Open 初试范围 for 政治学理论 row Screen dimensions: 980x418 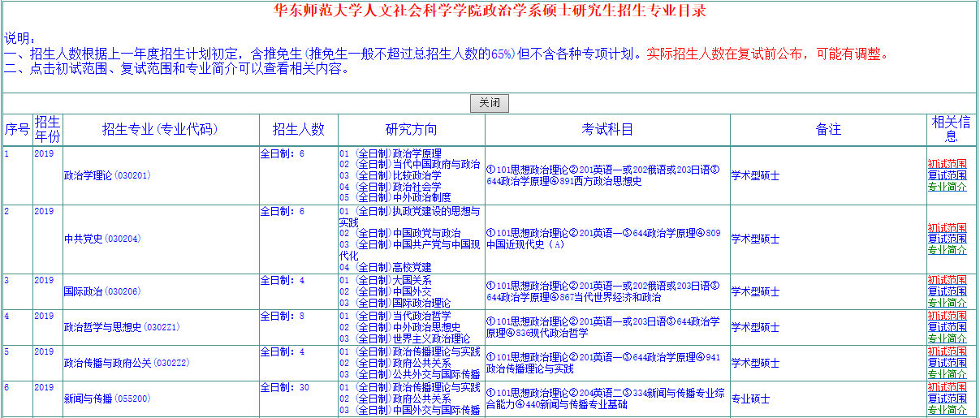point(947,164)
